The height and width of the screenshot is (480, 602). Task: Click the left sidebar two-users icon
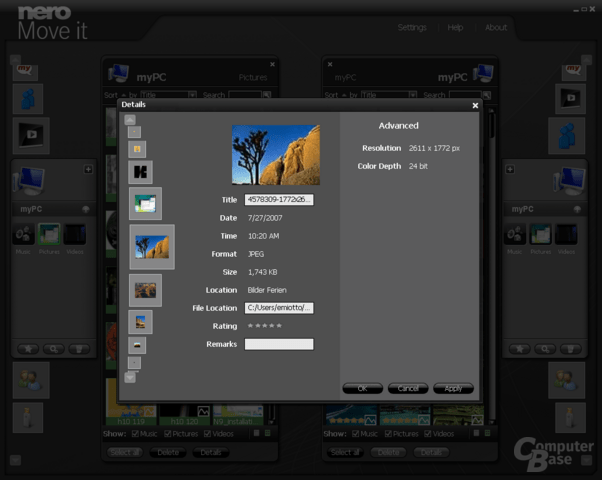click(31, 380)
